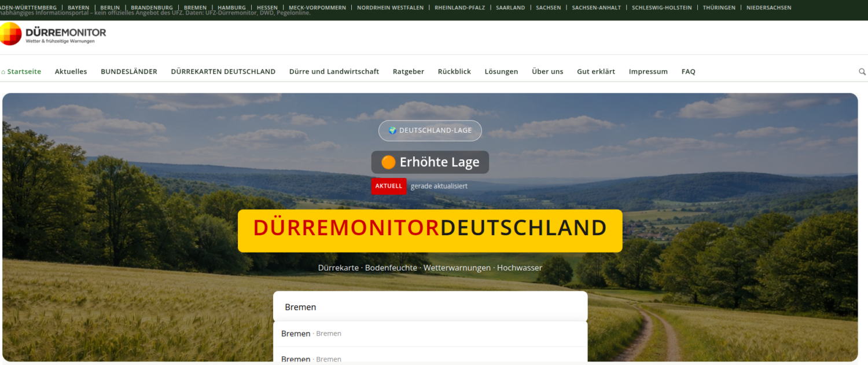This screenshot has width=868, height=365.
Task: Open DÜRREKARTEN DEUTSCHLAND menu
Action: point(223,72)
